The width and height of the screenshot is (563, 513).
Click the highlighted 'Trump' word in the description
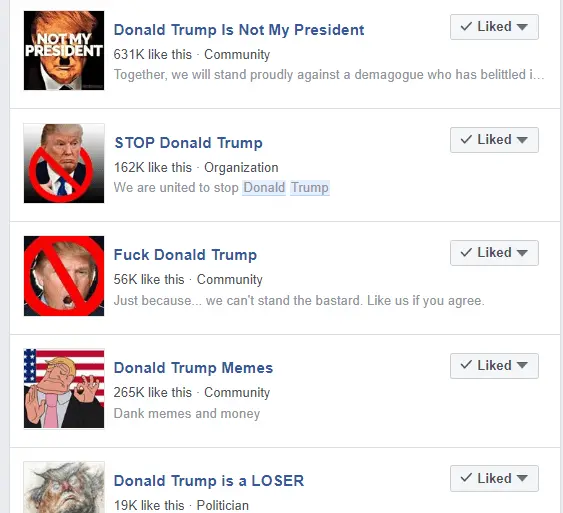tap(310, 188)
